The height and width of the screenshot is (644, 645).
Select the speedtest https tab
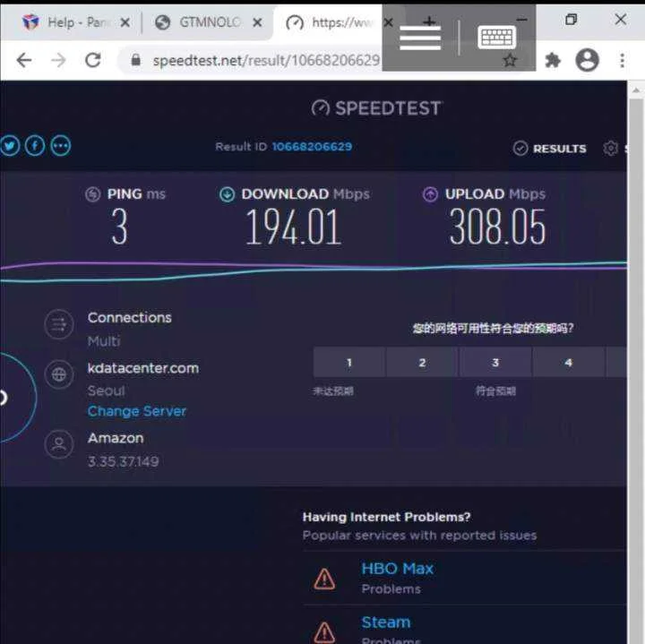point(330,22)
